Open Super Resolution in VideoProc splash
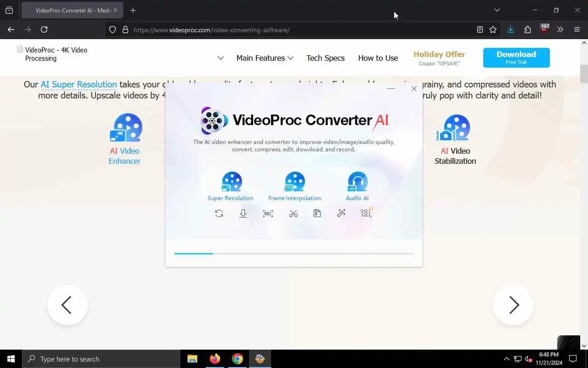 tap(231, 186)
